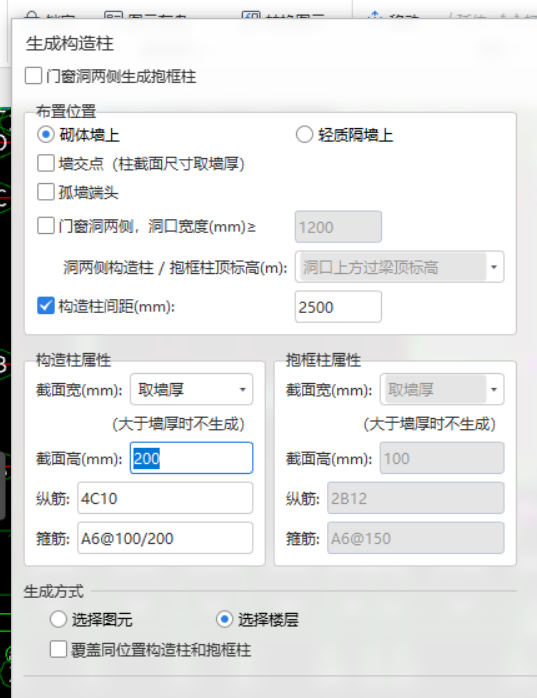Viewport: 537px width, 698px height.
Task: Choose 选择楼层 generation method
Action: [224, 619]
